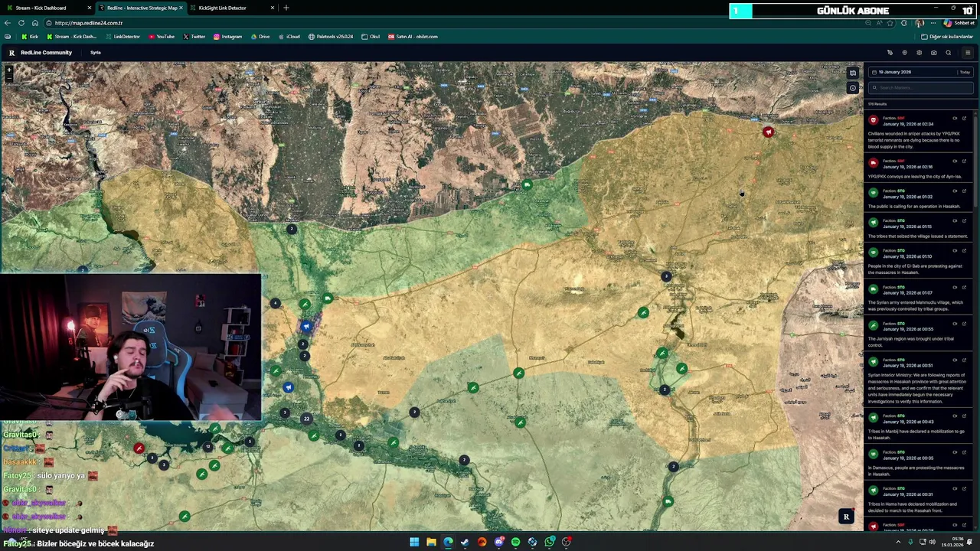
Task: Open the settings gear in RedLine toolbar
Action: (919, 53)
